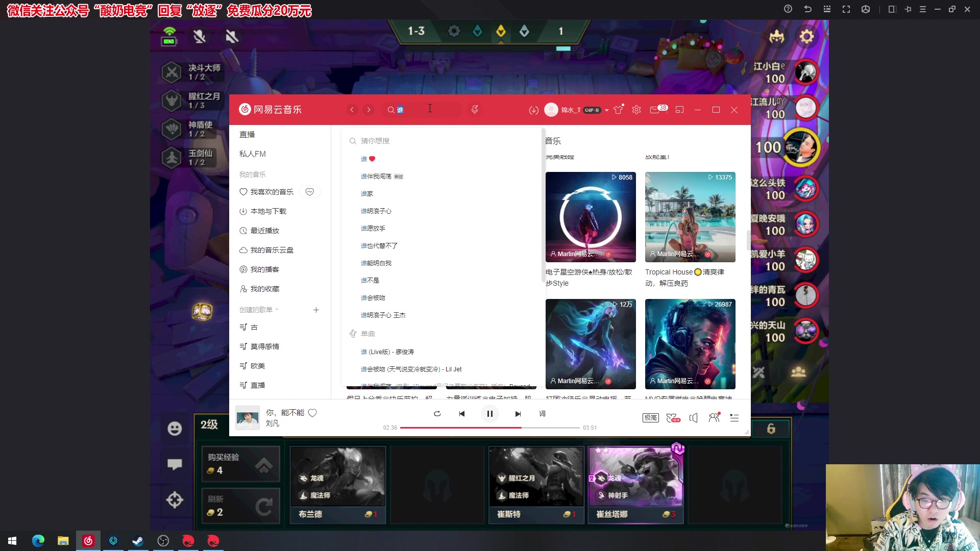Click 刷新 shop refresh button in game
This screenshot has height=551, width=980.
[x=241, y=506]
